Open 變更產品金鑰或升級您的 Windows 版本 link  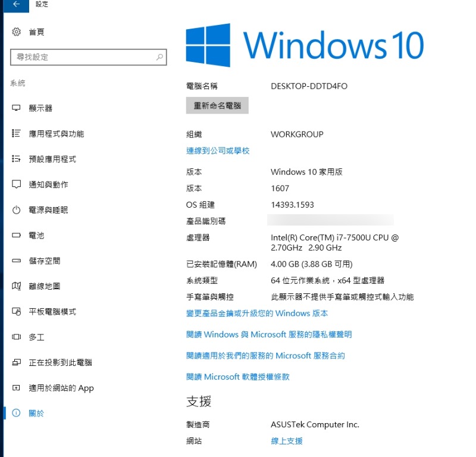(x=257, y=313)
